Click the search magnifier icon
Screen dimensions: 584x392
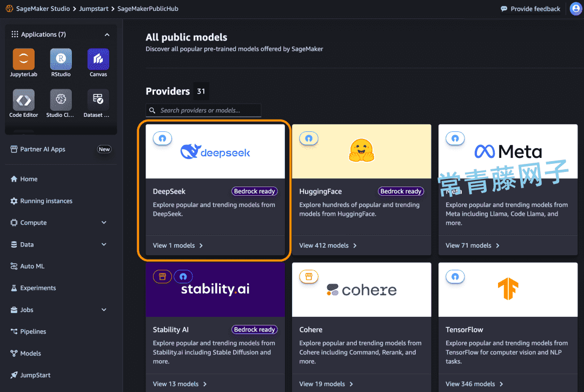[152, 110]
